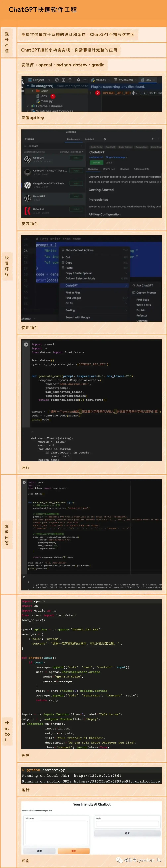Screen dimensions: 167x868
Task: Click the Code Editing tag
Action: [x=125, y=147]
